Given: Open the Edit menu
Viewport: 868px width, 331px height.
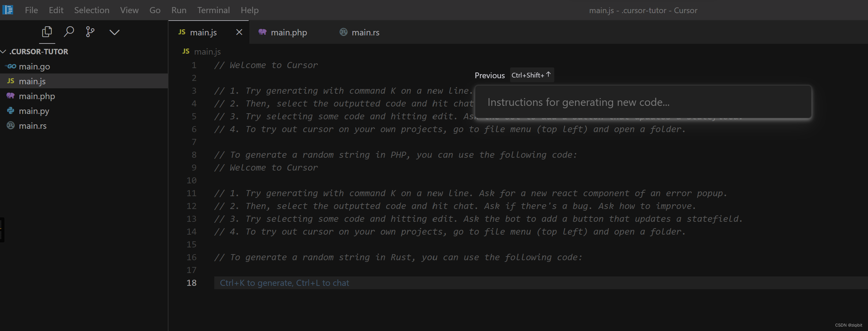Looking at the screenshot, I should click(x=56, y=10).
